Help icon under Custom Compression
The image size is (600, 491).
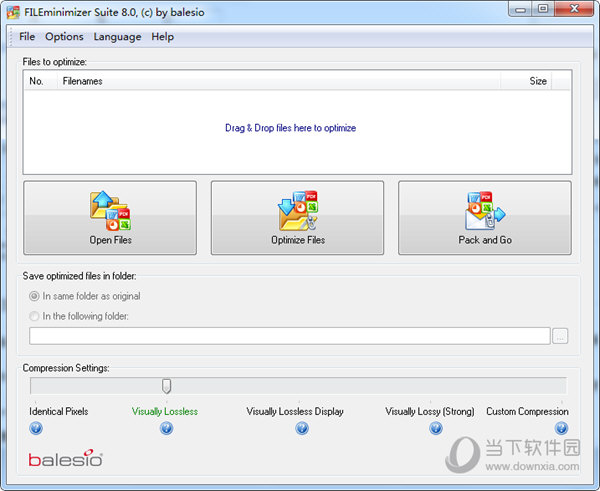(561, 428)
